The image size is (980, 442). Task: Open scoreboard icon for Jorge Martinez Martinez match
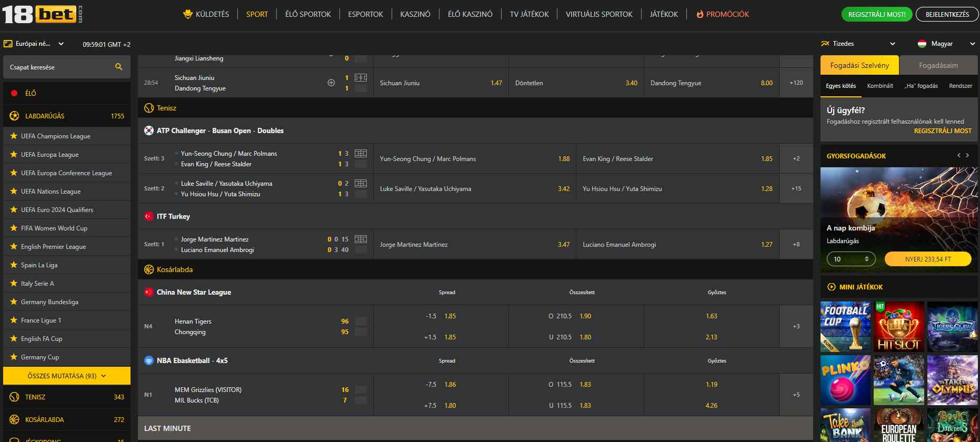tap(361, 239)
